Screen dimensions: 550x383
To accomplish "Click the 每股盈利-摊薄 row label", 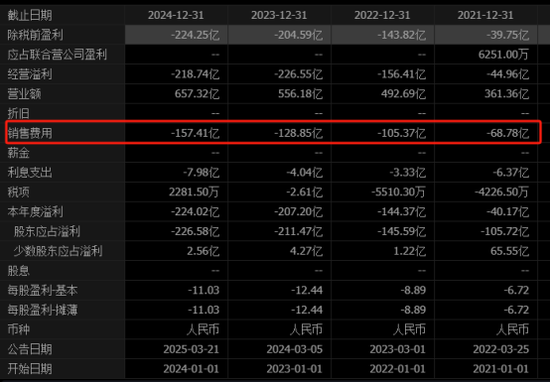I will 42,310.
